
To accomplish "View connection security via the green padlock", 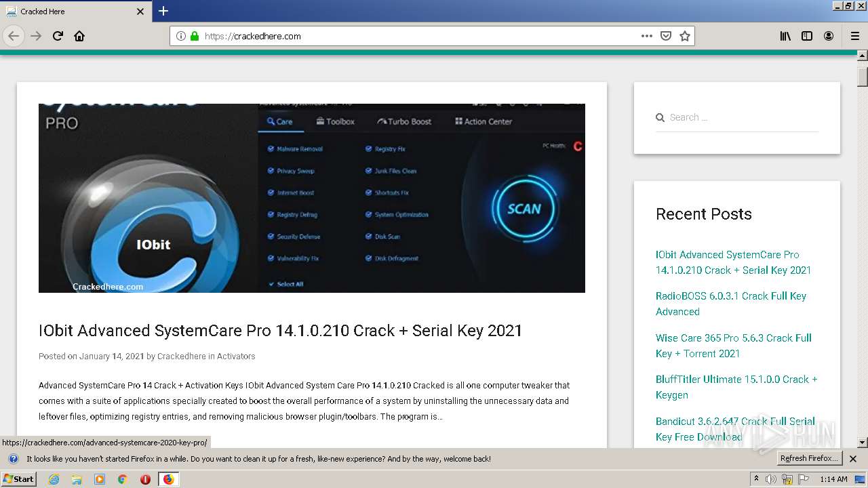I will point(195,36).
